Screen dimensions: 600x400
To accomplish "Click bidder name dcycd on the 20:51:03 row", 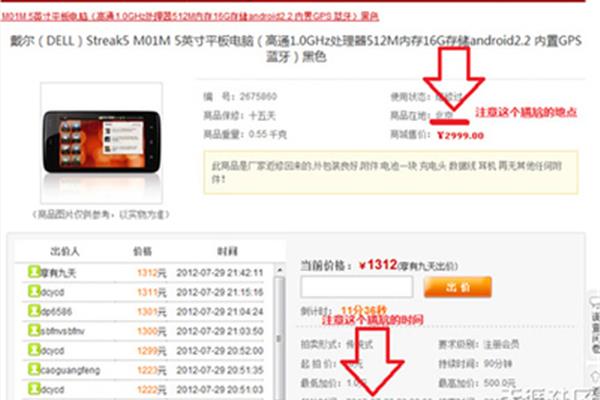I will (x=52, y=390).
